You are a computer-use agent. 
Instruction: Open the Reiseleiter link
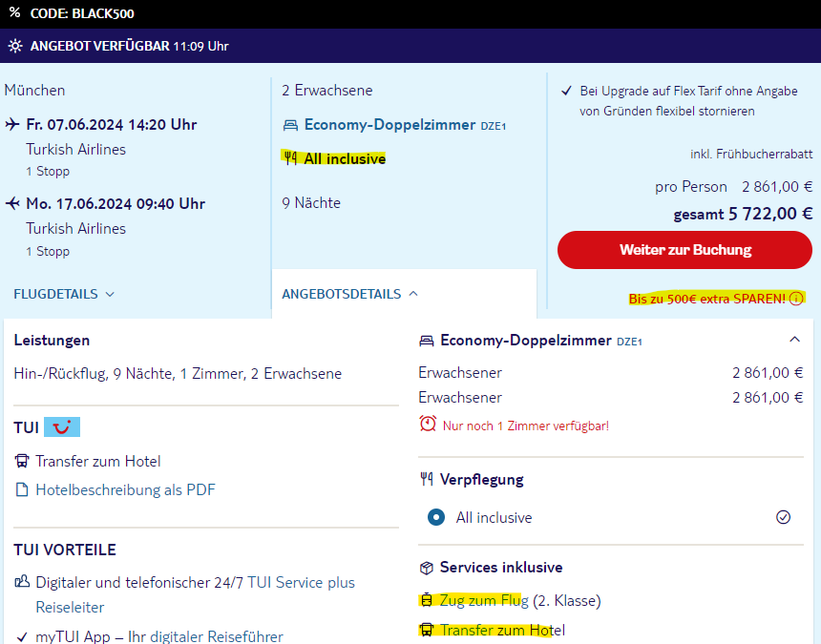coord(70,607)
